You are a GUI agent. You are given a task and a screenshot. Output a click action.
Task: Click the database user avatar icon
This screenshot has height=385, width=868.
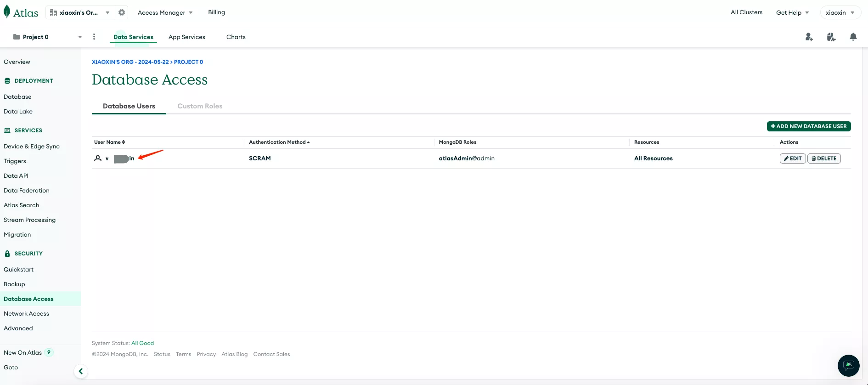click(98, 159)
